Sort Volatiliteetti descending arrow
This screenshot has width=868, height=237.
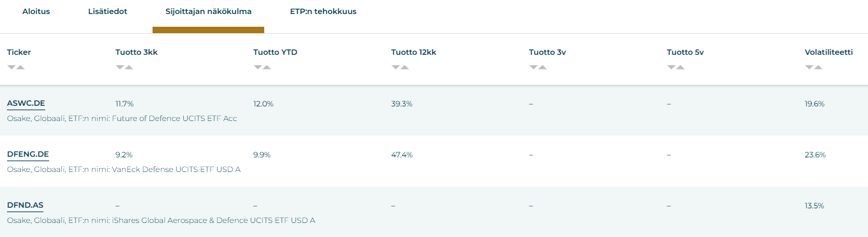(x=809, y=67)
